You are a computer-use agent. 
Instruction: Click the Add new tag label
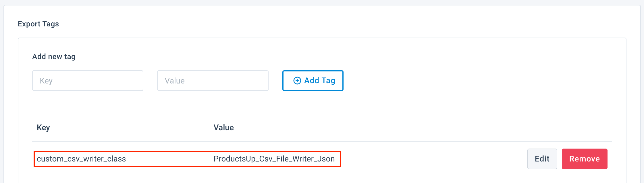54,57
